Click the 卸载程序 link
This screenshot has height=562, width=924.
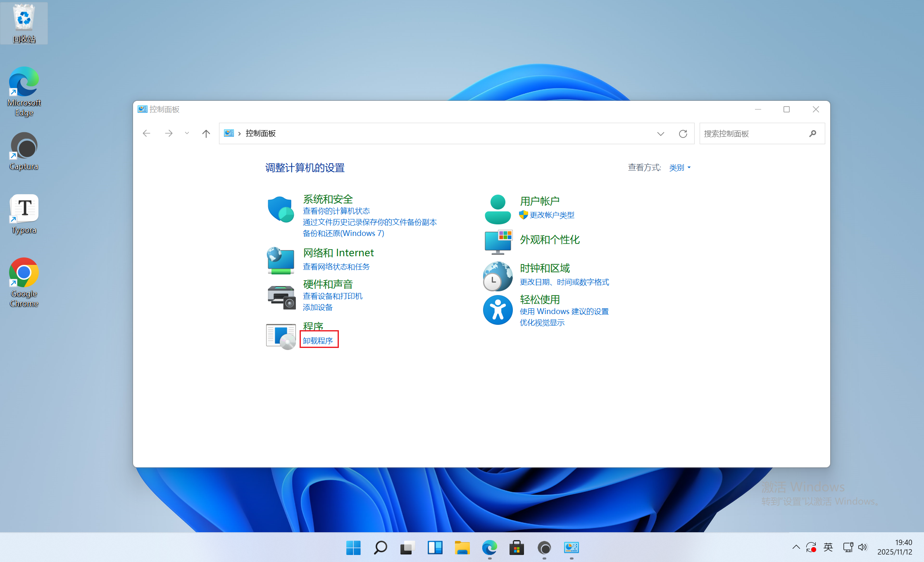click(318, 341)
